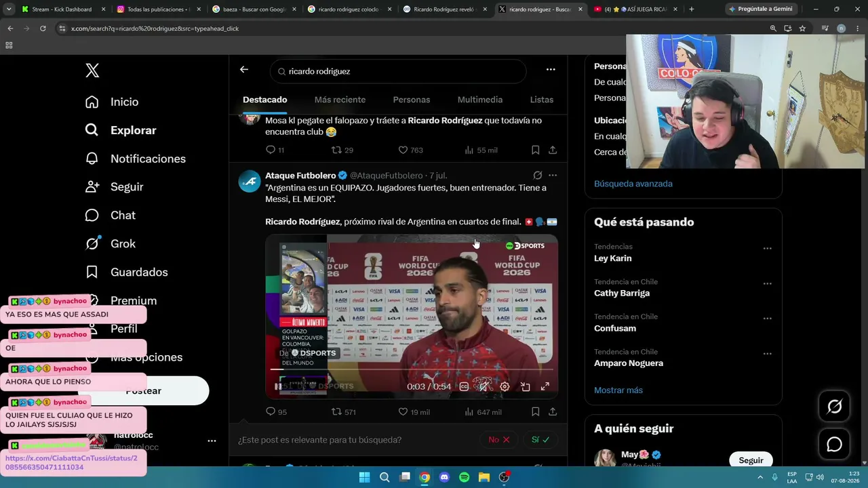Open more options for Ley Karin trend
The image size is (868, 488).
click(767, 249)
